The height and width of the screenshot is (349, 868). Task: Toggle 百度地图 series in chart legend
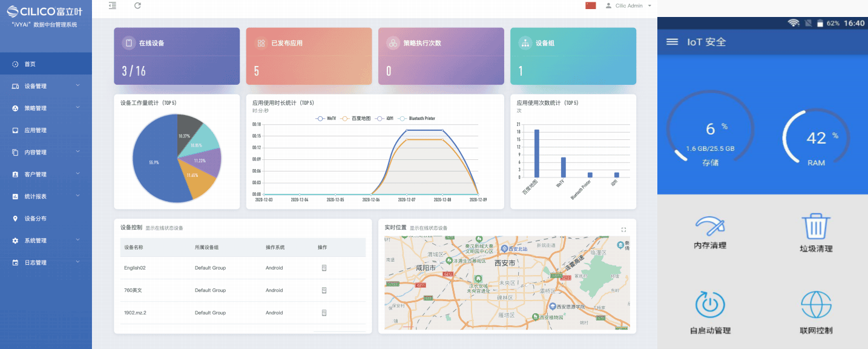[x=355, y=119]
